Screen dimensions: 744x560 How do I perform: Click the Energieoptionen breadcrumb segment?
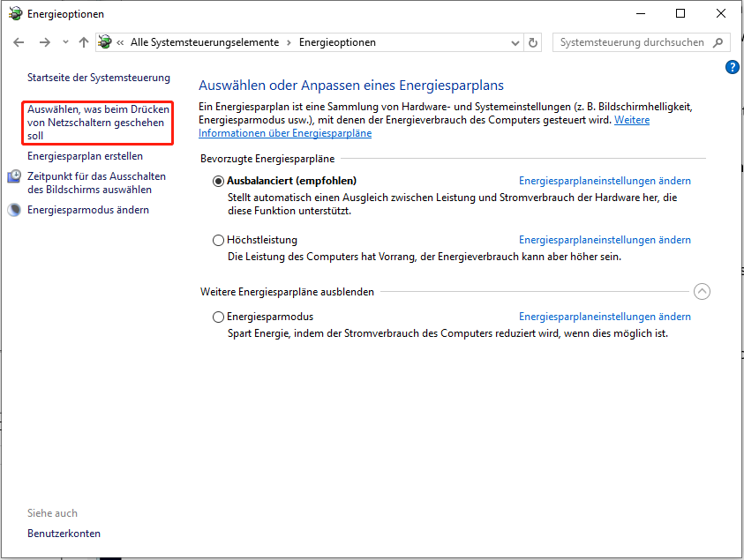337,42
